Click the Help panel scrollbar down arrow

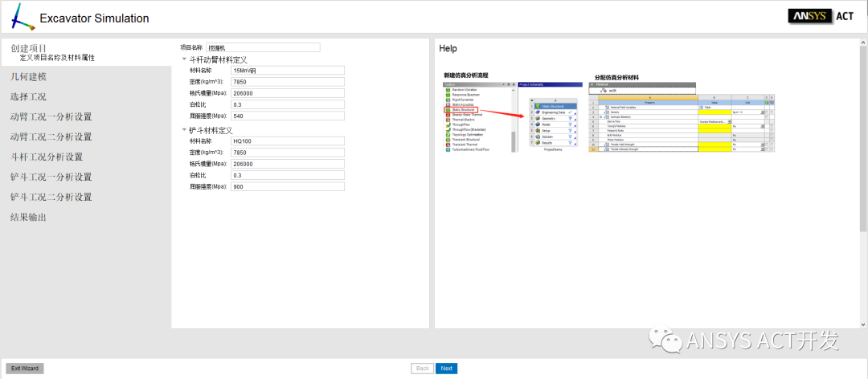coord(863,324)
